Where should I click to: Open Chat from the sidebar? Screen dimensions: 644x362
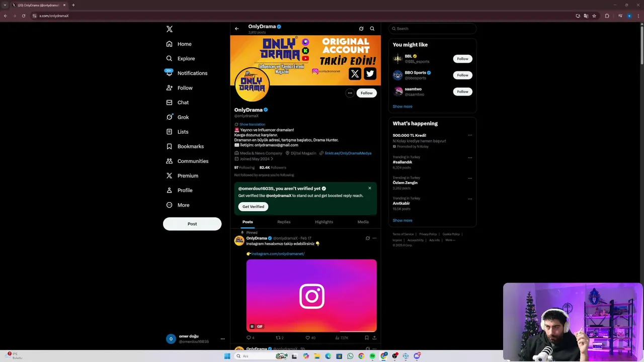tap(178, 102)
